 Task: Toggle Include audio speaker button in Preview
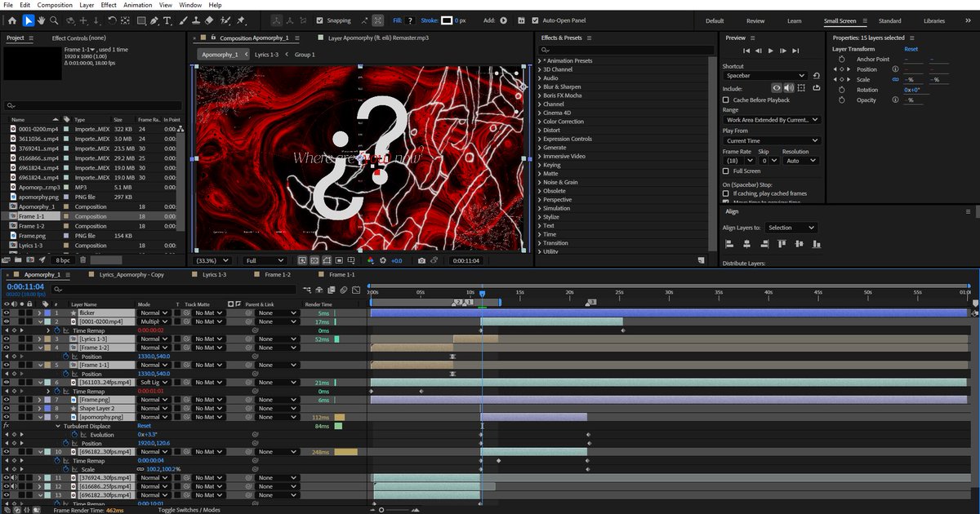click(x=789, y=88)
